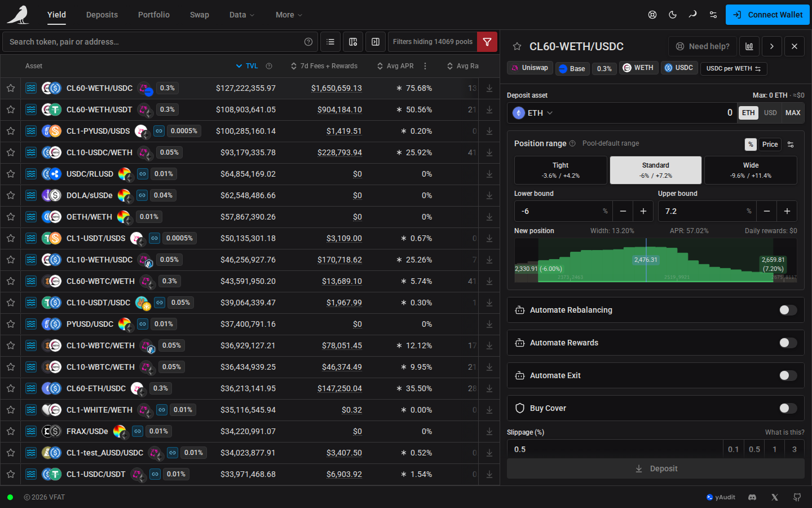Select the Tight range preset
This screenshot has height=508, width=812.
click(x=561, y=170)
